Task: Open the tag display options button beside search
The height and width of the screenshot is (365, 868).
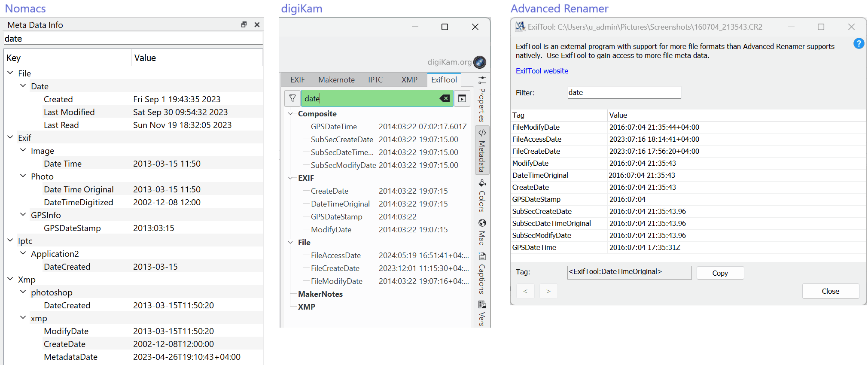Action: [x=462, y=98]
